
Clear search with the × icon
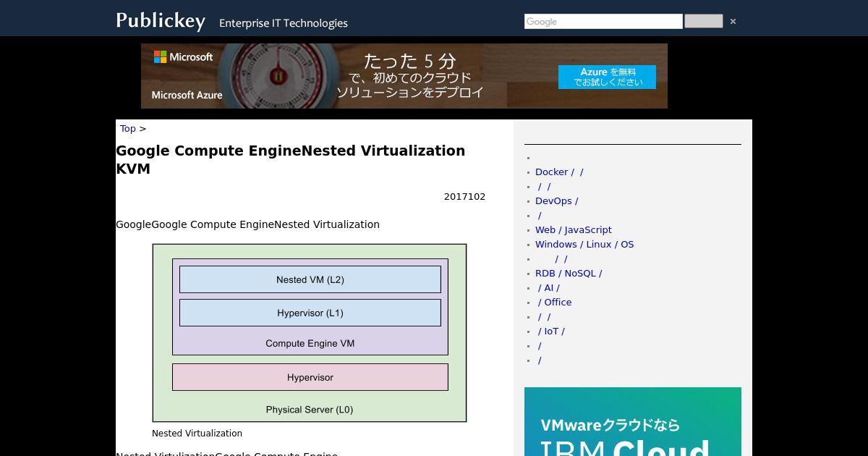(x=733, y=22)
